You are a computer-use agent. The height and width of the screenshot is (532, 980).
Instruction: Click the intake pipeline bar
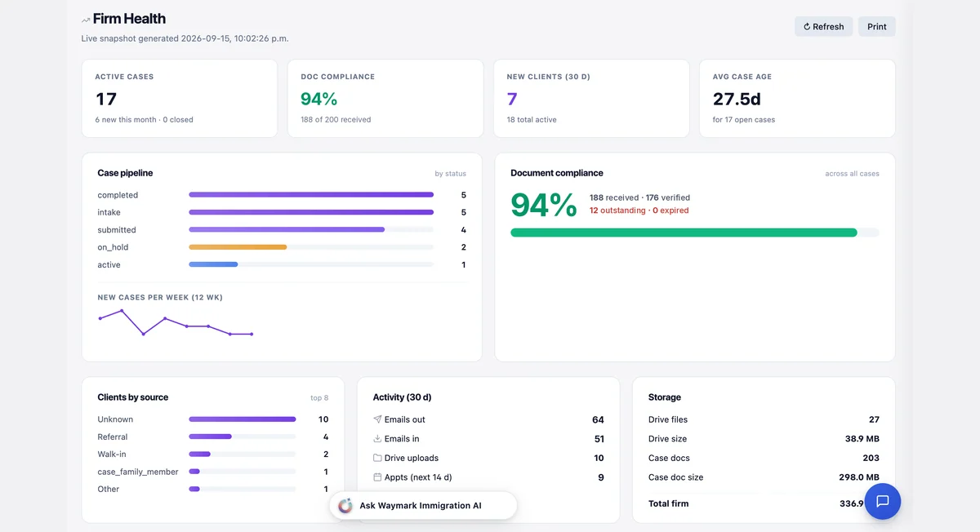tap(311, 212)
